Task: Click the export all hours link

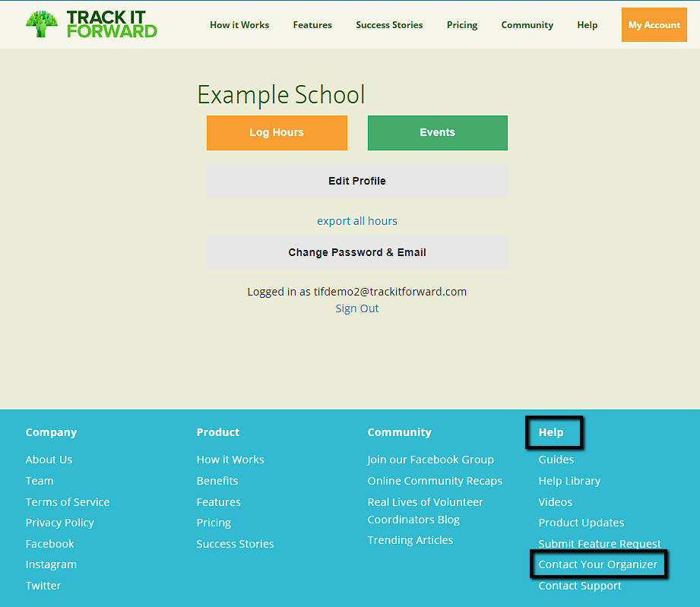Action: click(357, 221)
